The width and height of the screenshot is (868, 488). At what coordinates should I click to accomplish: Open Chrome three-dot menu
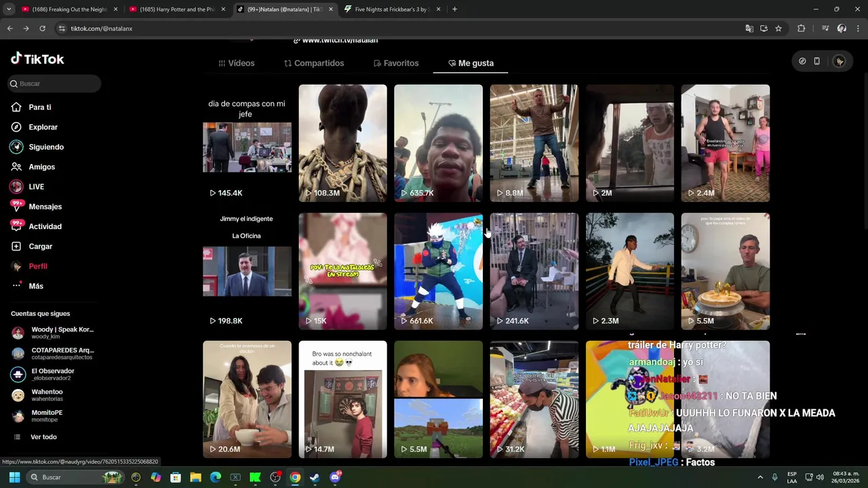(x=859, y=28)
